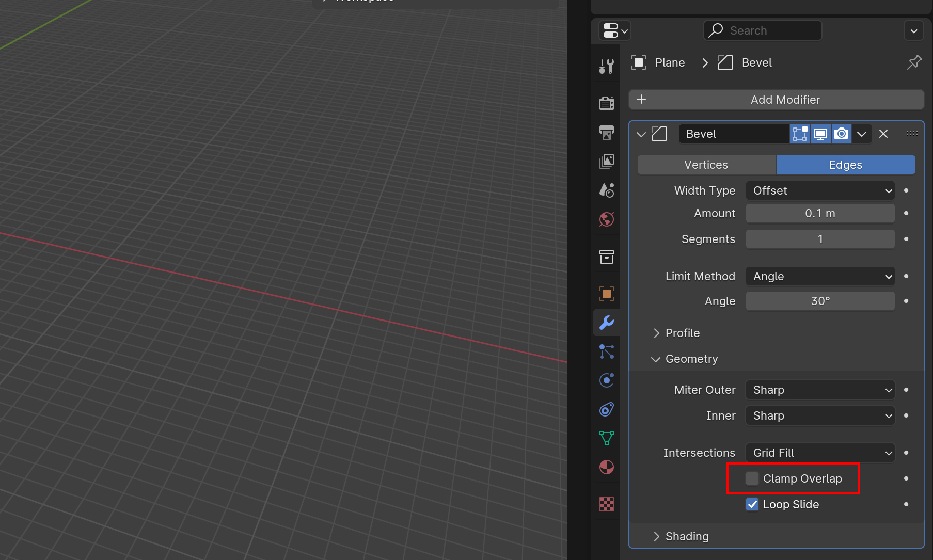Collapse the Bevel modifier panel
The width and height of the screenshot is (933, 560).
[641, 134]
